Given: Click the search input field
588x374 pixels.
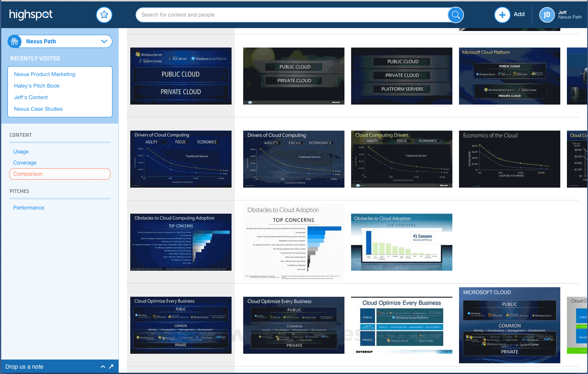Looking at the screenshot, I should [x=289, y=14].
